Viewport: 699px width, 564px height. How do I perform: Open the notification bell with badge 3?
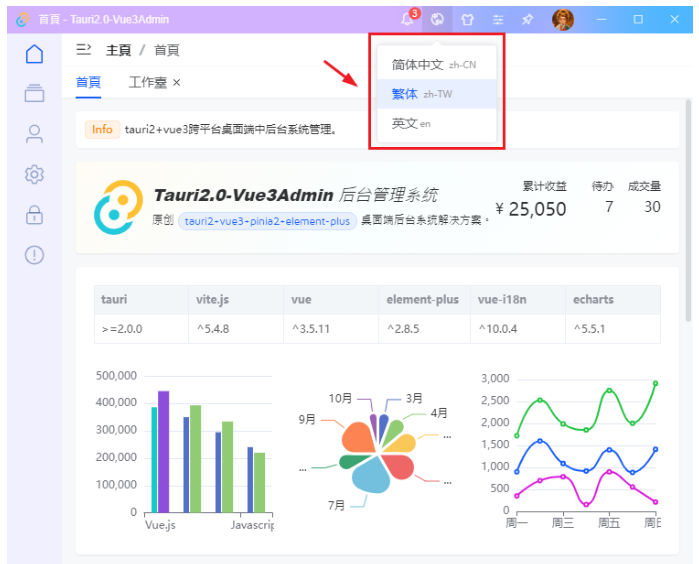click(x=408, y=19)
